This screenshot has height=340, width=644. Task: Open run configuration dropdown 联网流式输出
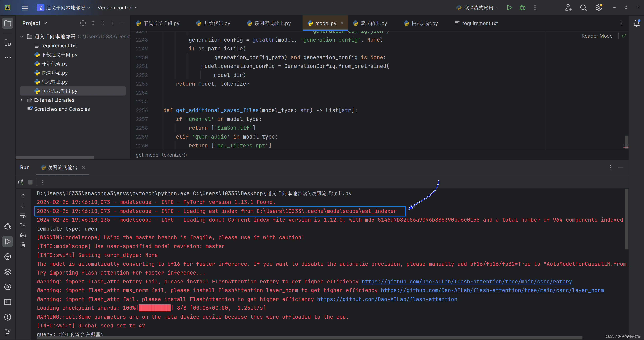click(x=477, y=8)
